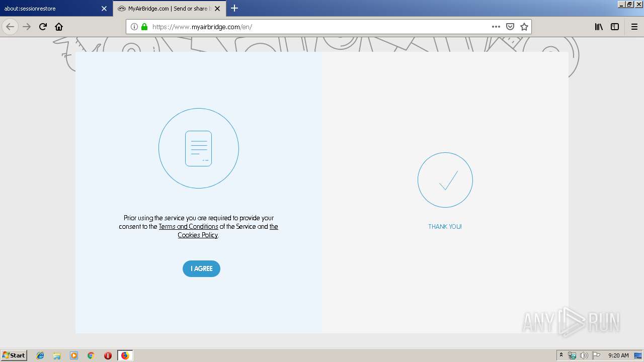This screenshot has height=362, width=644.
Task: Go to the Firefox home page
Action: click(59, 27)
